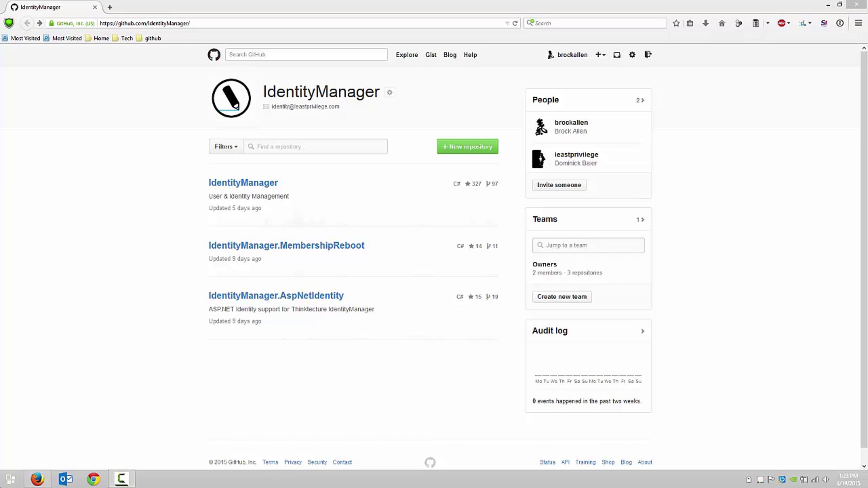Focus the Find a repository field

pyautogui.click(x=316, y=146)
